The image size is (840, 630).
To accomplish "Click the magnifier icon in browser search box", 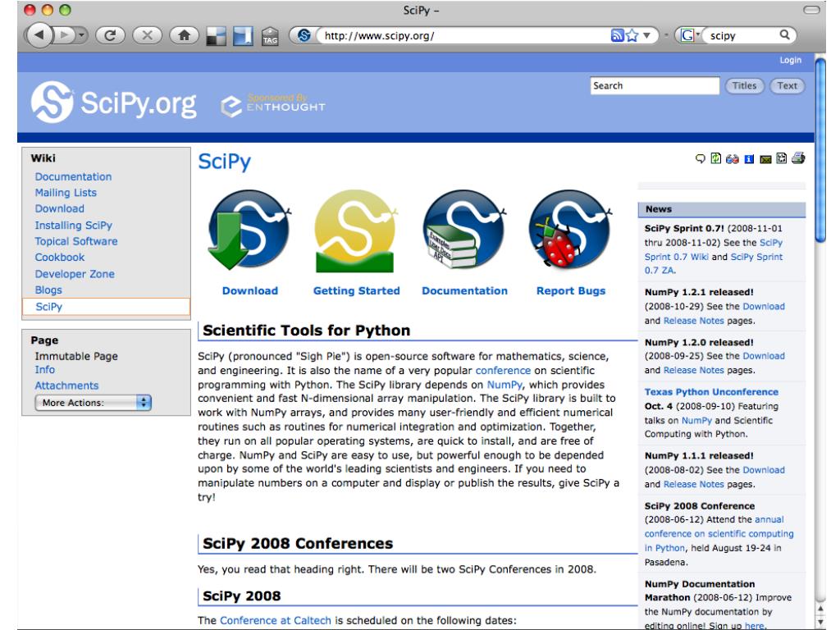I will click(x=785, y=34).
